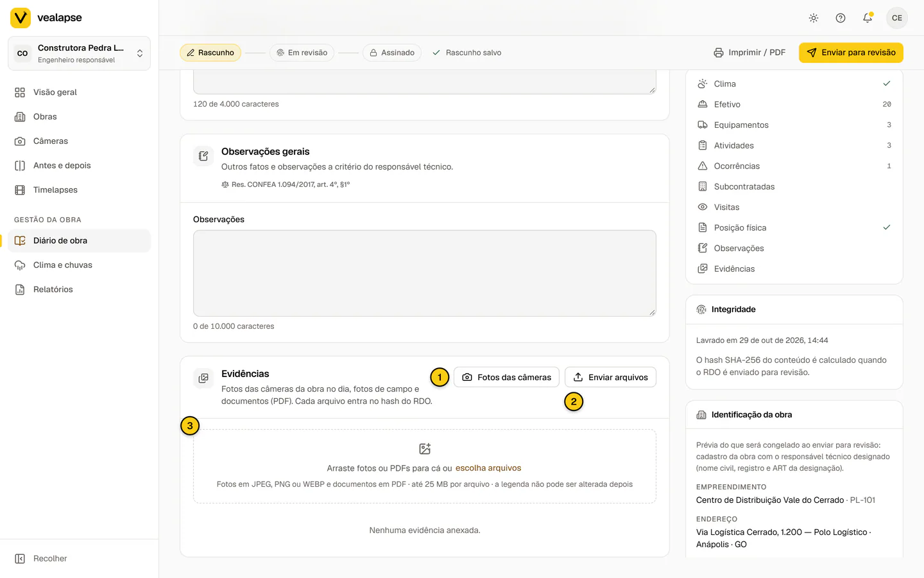Open Clima e chuvas page
The image size is (924, 578).
[x=79, y=265]
